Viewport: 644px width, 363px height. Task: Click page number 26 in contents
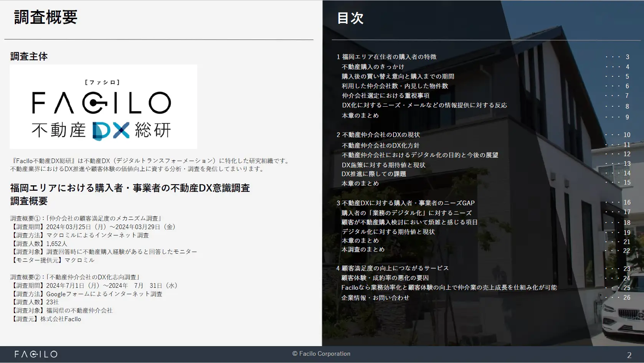626,297
